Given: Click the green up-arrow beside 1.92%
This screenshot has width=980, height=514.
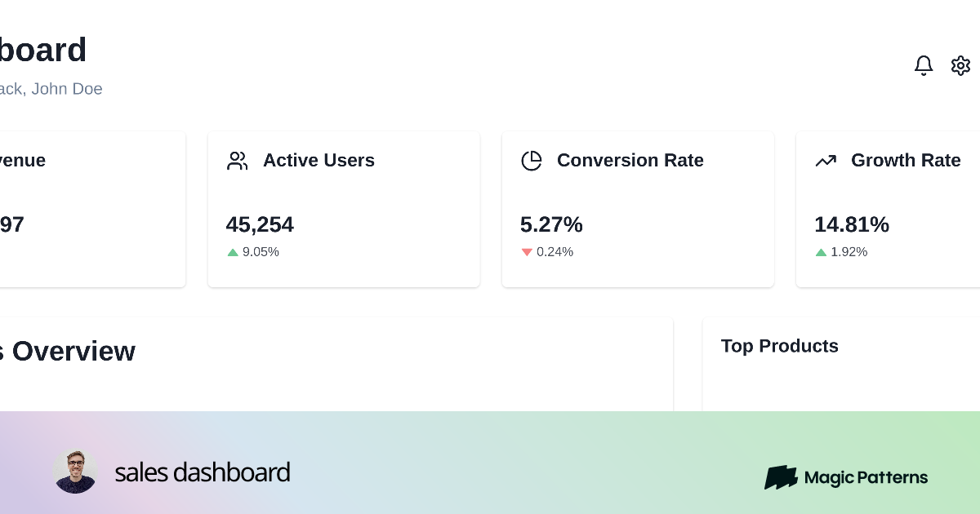Looking at the screenshot, I should coord(821,252).
